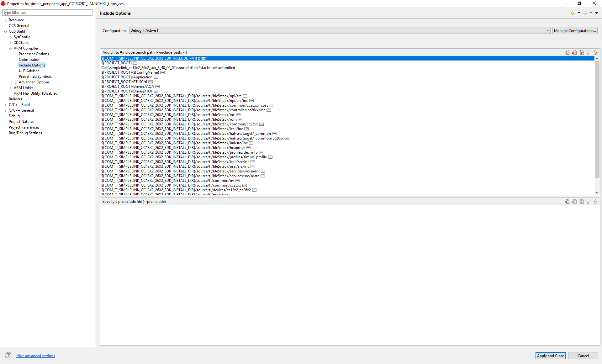Click the Manage Configurations button

click(x=575, y=30)
